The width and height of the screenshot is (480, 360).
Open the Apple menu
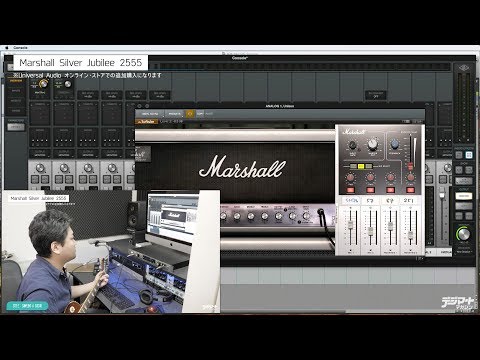pos(6,48)
